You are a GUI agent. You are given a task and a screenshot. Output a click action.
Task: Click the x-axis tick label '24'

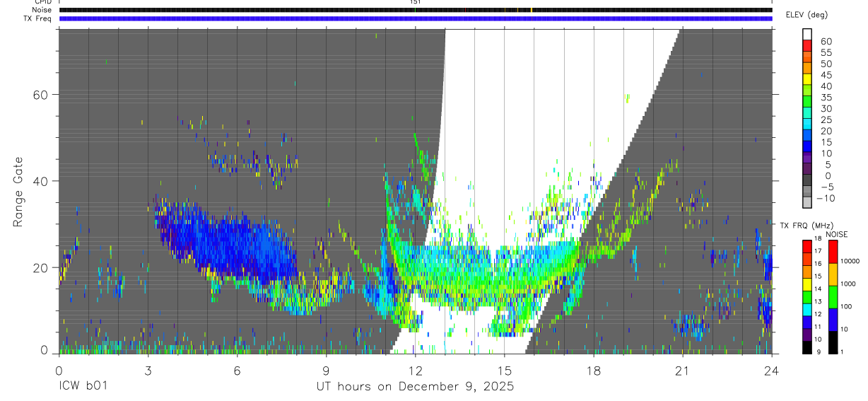pos(771,371)
